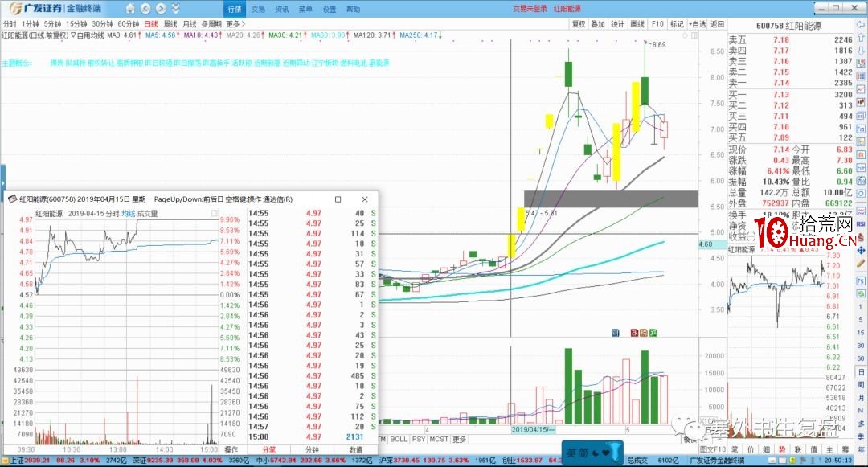The image size is (868, 467).
Task: Click the 统计 statistics button
Action: click(617, 24)
